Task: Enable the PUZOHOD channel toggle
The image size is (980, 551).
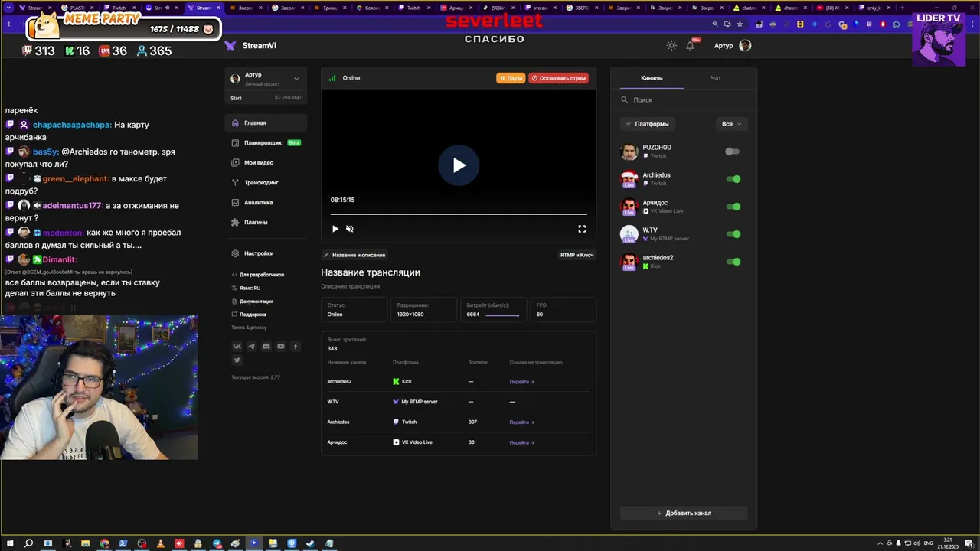Action: point(733,152)
